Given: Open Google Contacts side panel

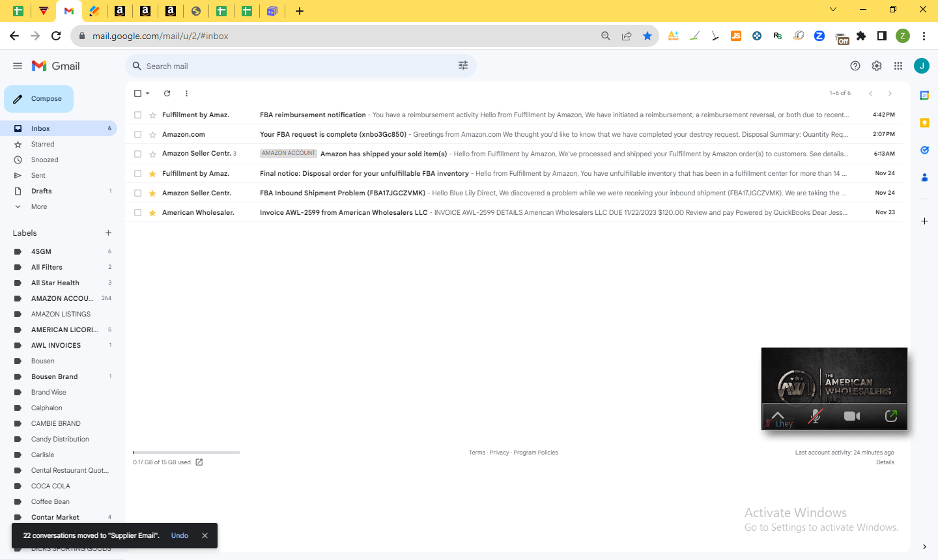Looking at the screenshot, I should tap(924, 177).
